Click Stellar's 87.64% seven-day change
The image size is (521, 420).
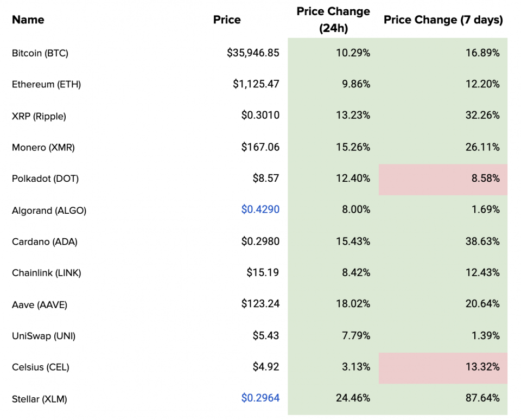pos(483,398)
